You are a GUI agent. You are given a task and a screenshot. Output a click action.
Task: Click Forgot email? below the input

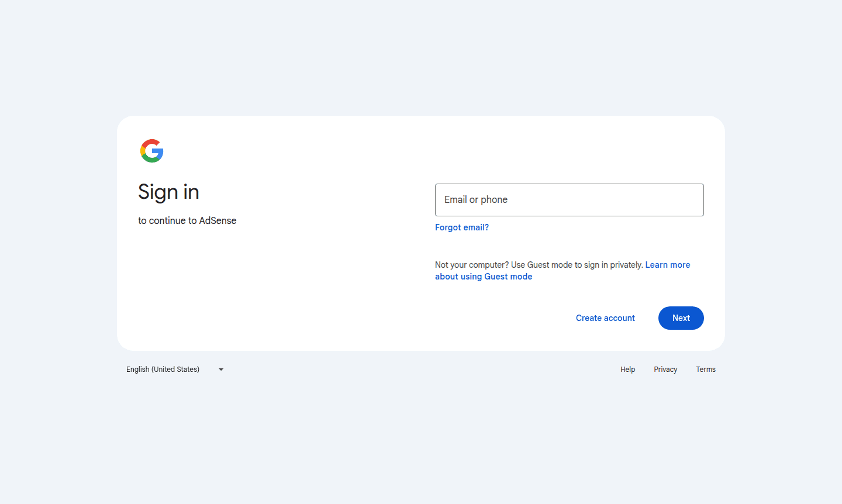coord(461,227)
